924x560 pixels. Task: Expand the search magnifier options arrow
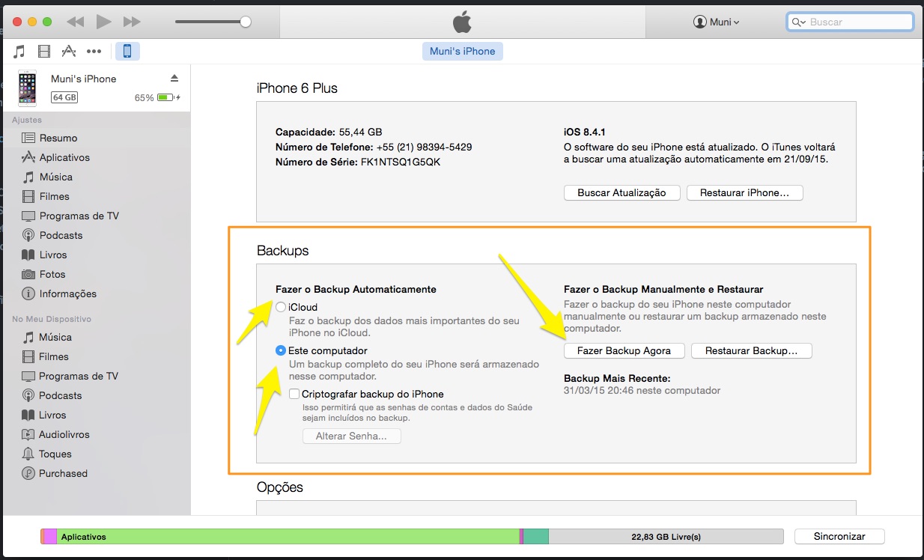pyautogui.click(x=799, y=22)
